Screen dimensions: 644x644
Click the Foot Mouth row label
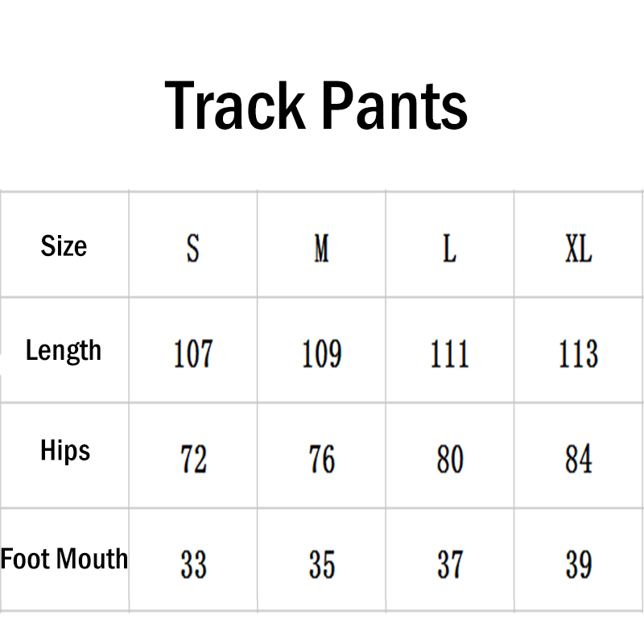(64, 559)
